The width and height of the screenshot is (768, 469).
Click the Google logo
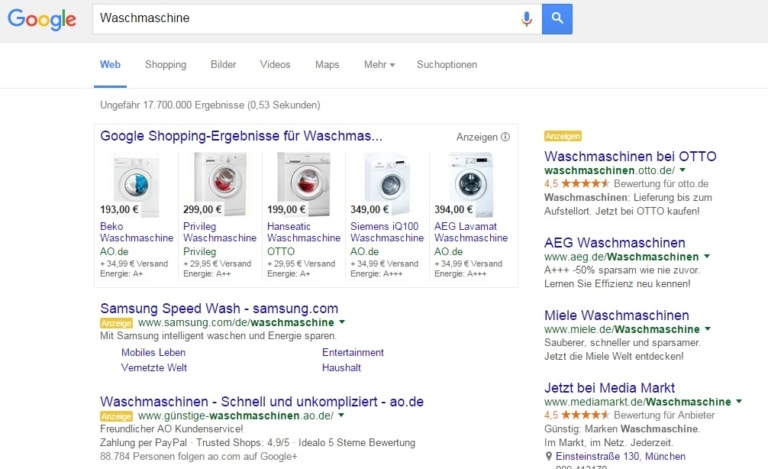click(x=42, y=20)
